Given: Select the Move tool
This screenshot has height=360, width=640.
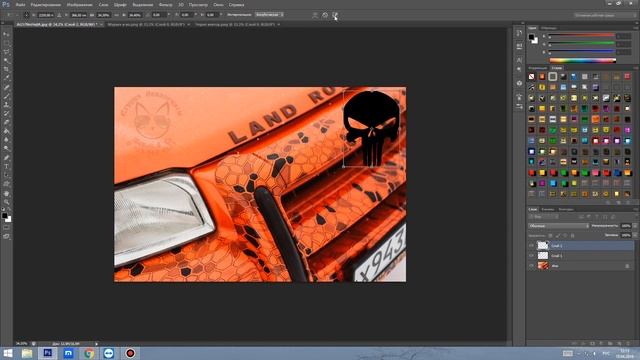Looking at the screenshot, I should [7, 34].
